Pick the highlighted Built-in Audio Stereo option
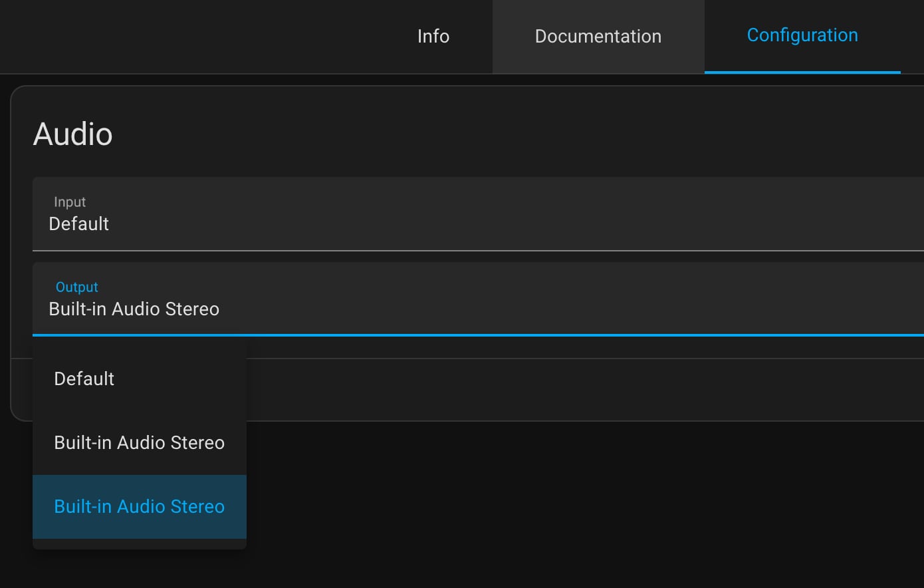The height and width of the screenshot is (588, 924). (x=140, y=507)
